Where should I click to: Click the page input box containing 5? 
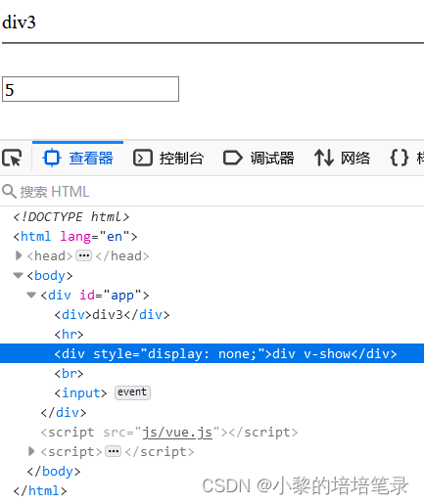point(90,89)
